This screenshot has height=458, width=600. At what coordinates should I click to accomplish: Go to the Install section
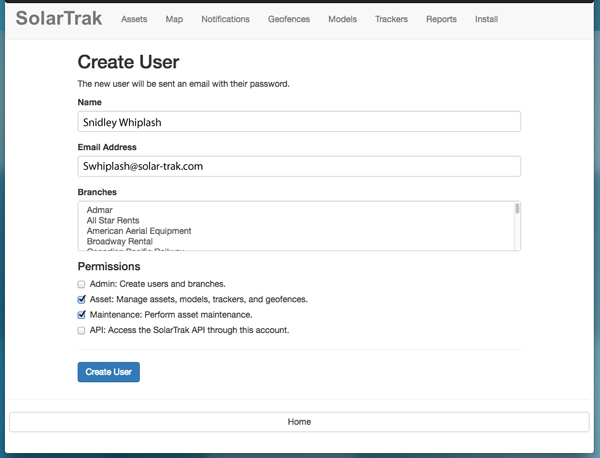(x=486, y=19)
